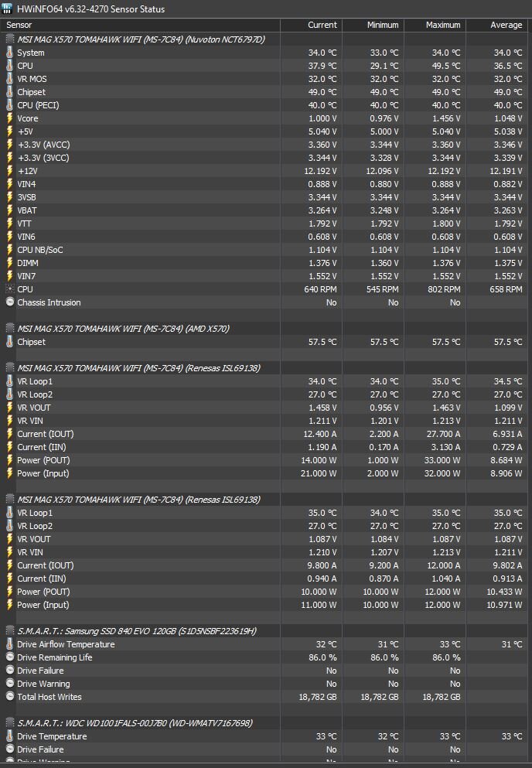Click the round icon beside Total Host Writes
532x768 pixels.
pyautogui.click(x=9, y=697)
